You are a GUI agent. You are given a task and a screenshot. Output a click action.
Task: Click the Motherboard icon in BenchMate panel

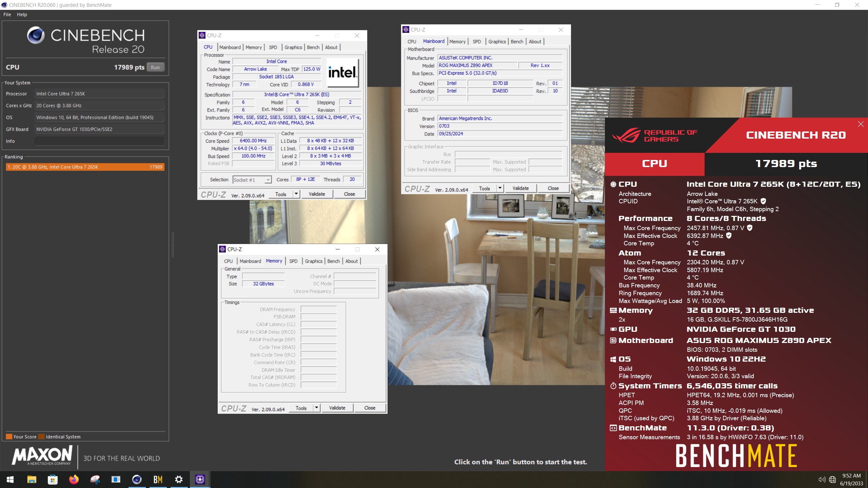point(613,341)
